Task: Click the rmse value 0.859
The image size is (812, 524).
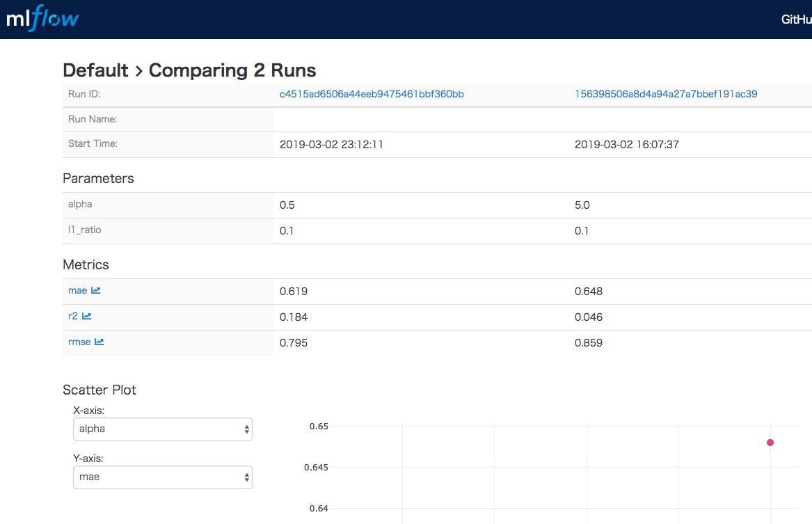Action: click(589, 343)
